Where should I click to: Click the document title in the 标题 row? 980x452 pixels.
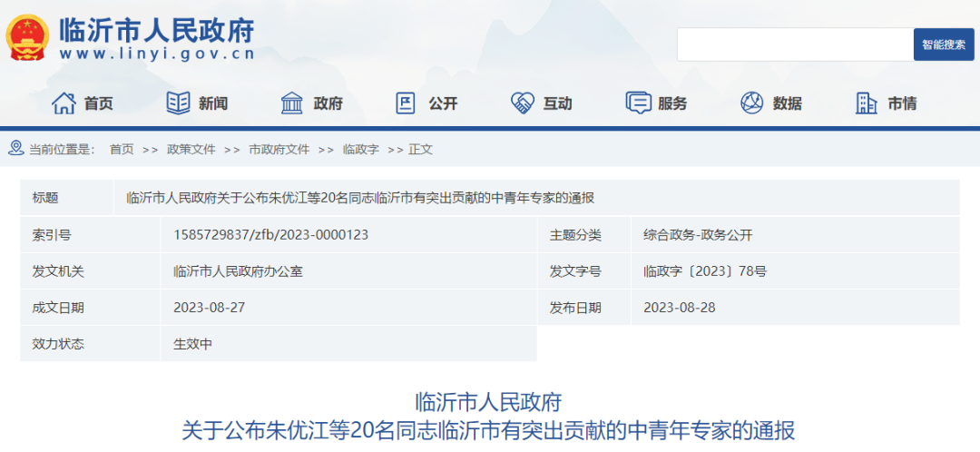[360, 199]
